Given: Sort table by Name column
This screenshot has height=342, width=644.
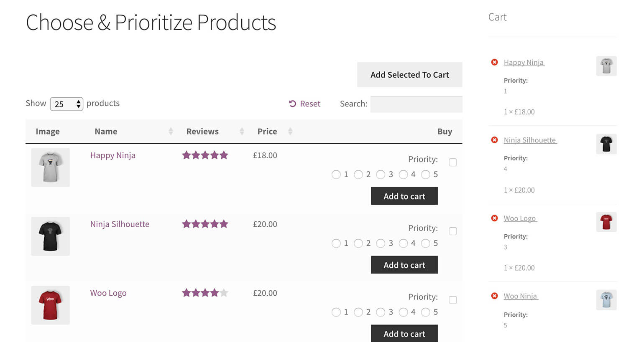Looking at the screenshot, I should click(106, 132).
